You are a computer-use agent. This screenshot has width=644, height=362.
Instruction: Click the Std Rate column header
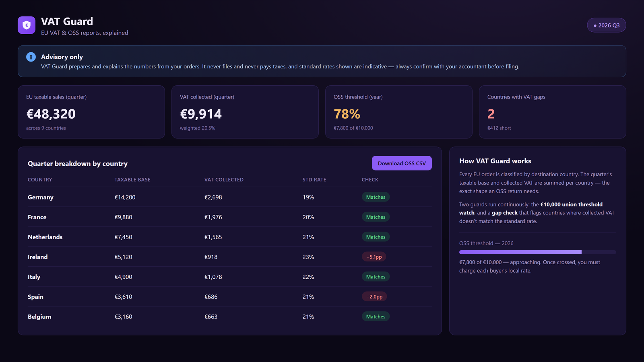tap(314, 180)
